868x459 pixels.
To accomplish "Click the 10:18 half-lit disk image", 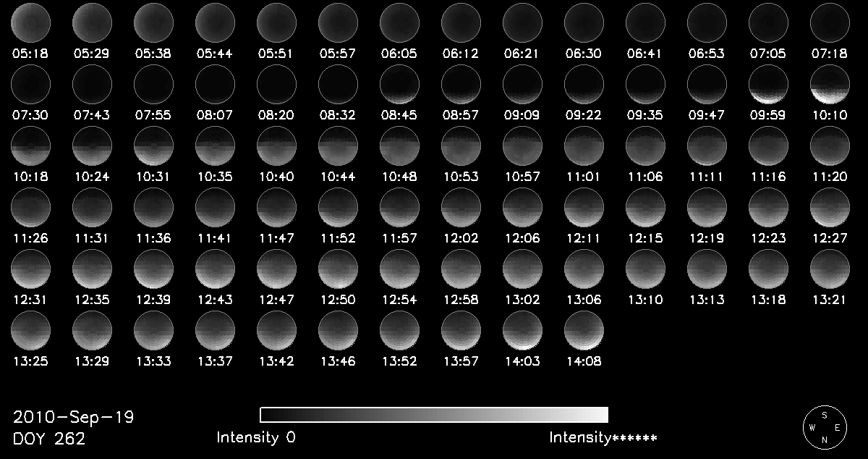I will pyautogui.click(x=30, y=146).
